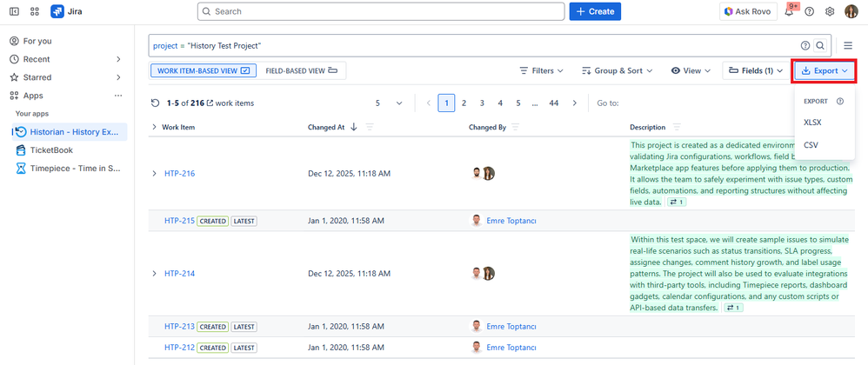
Task: Click the refresh icon beside 1-5 of 216
Action: click(x=156, y=103)
